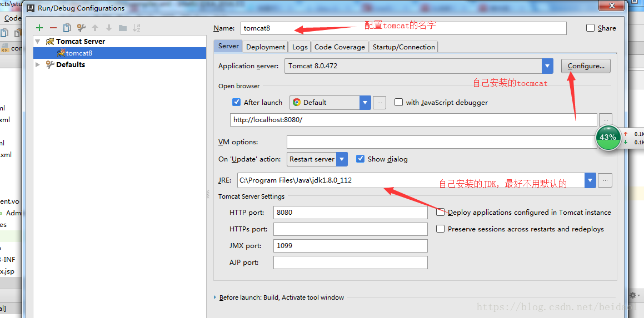Click JMX port field 1099

tap(351, 246)
